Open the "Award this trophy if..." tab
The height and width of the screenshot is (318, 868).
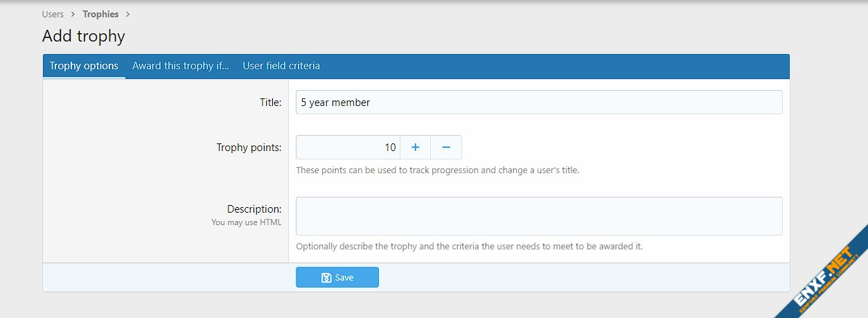pos(180,66)
